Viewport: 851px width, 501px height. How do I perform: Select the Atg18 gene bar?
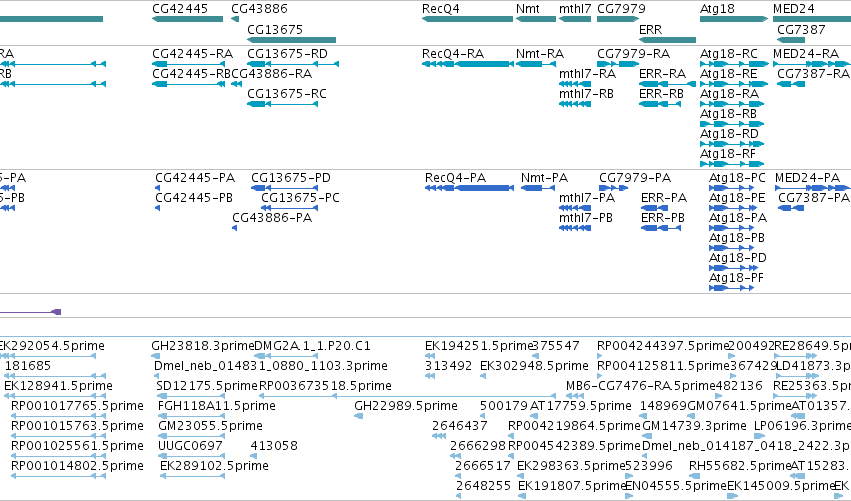click(734, 19)
